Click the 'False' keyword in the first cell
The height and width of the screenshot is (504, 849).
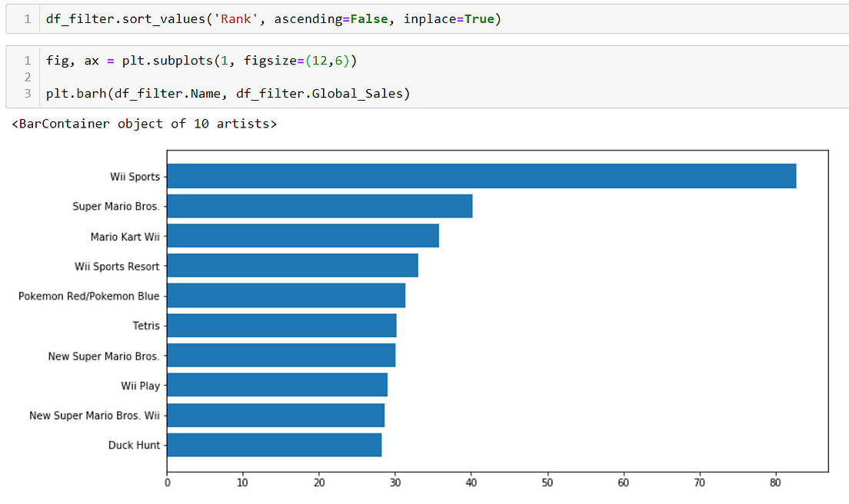(x=369, y=19)
